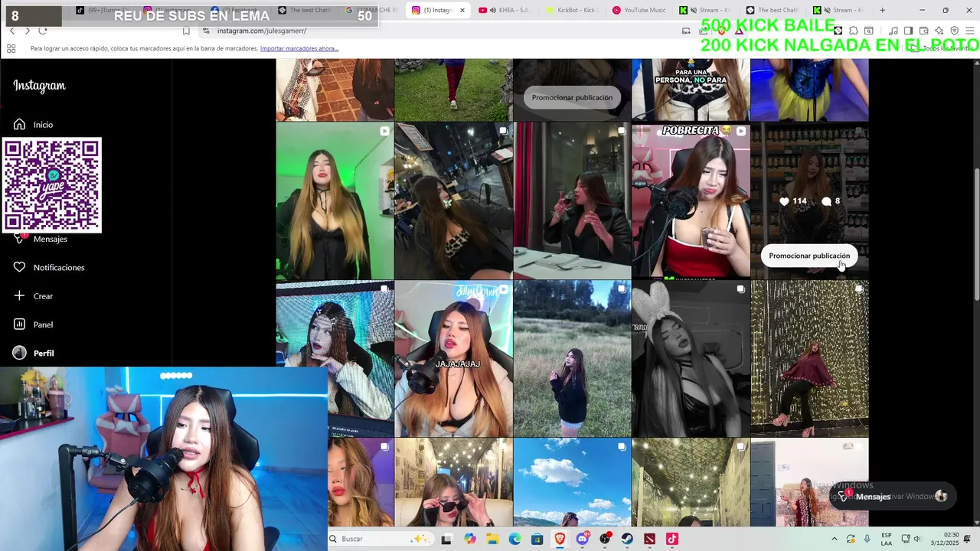The height and width of the screenshot is (551, 980).
Task: Switch to the last Stream Kick tab
Action: 839,10
